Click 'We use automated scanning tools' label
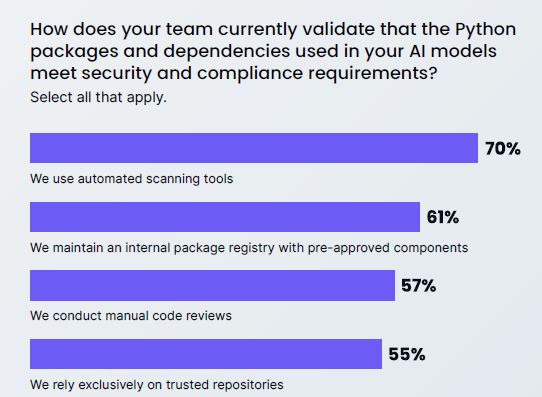 (x=132, y=179)
